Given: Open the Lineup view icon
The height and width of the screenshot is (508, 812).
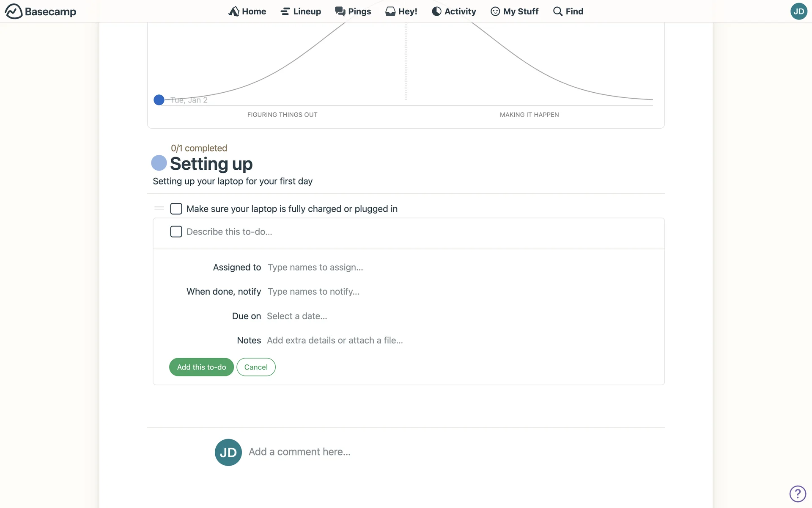Looking at the screenshot, I should tap(285, 11).
